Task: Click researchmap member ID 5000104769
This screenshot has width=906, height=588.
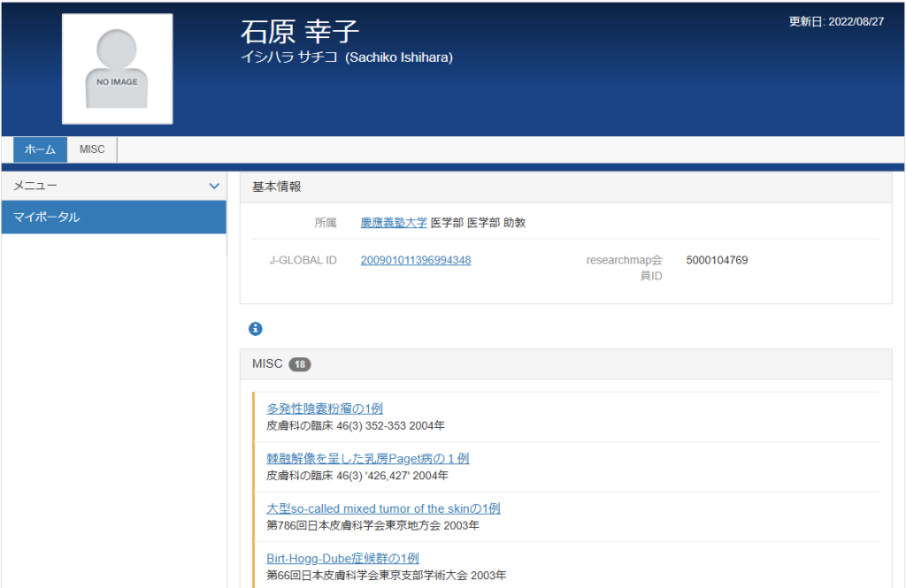Action: [717, 261]
